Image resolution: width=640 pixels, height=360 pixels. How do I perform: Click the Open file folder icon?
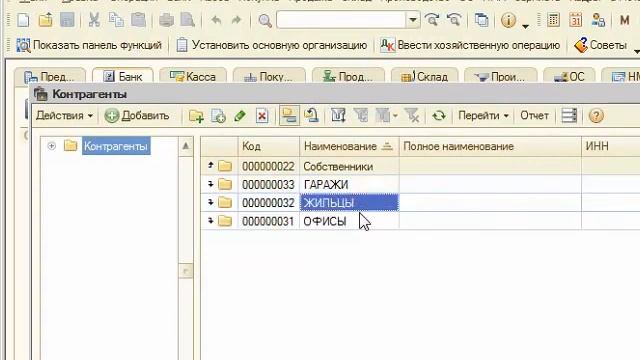pos(45,20)
